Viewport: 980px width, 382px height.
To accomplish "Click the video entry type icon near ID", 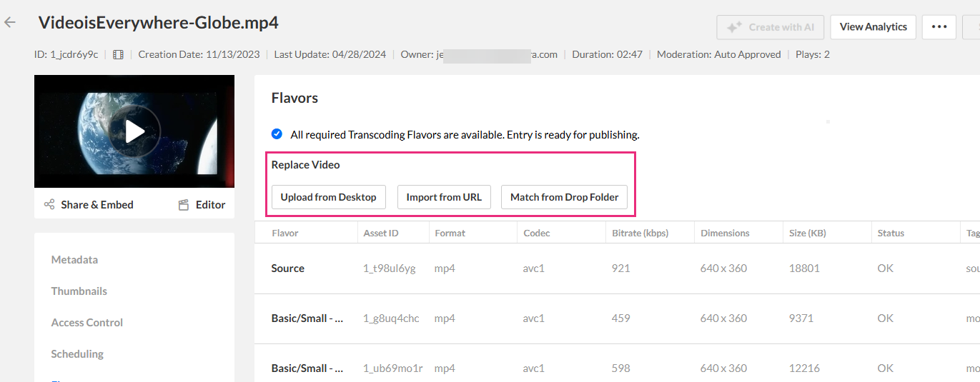I will coord(118,54).
